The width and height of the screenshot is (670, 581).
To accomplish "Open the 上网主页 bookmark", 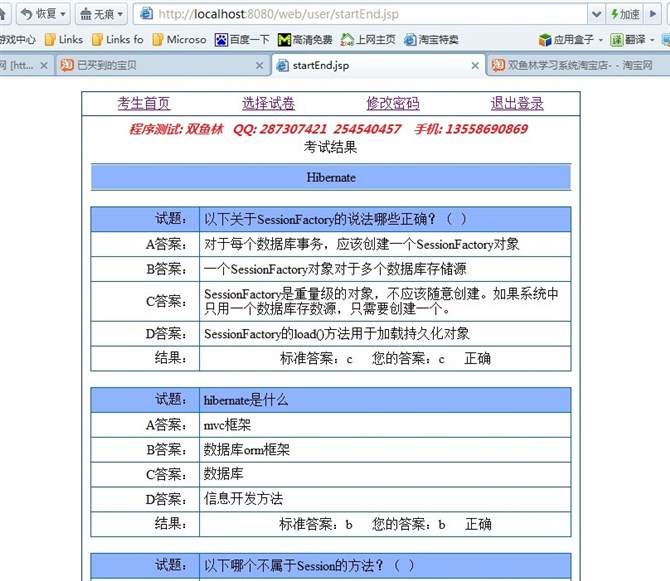I will click(x=368, y=40).
